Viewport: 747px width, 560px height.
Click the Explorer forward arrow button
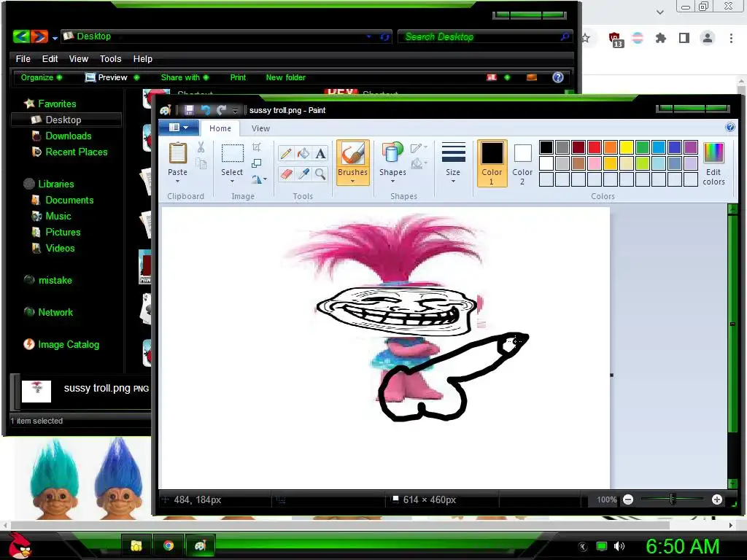pyautogui.click(x=39, y=36)
